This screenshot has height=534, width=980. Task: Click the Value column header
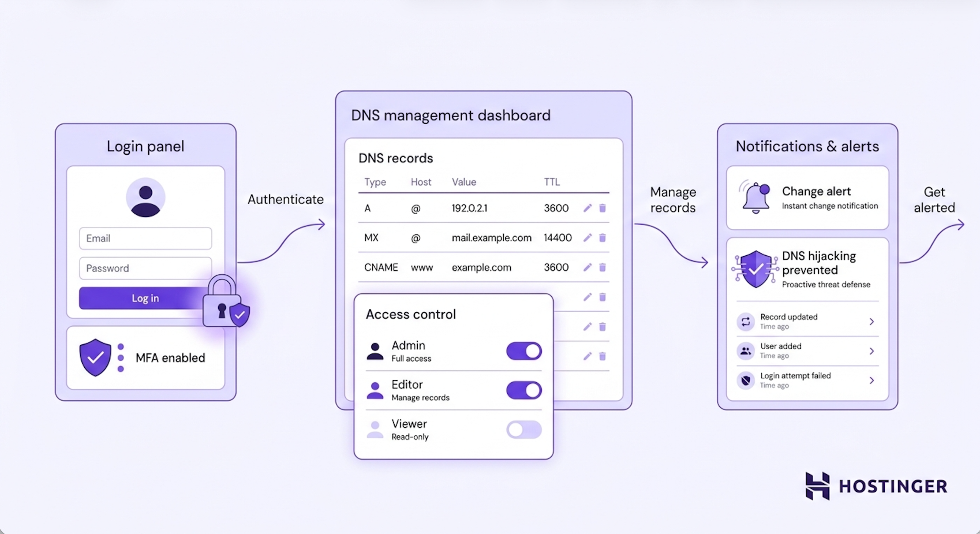pyautogui.click(x=464, y=182)
